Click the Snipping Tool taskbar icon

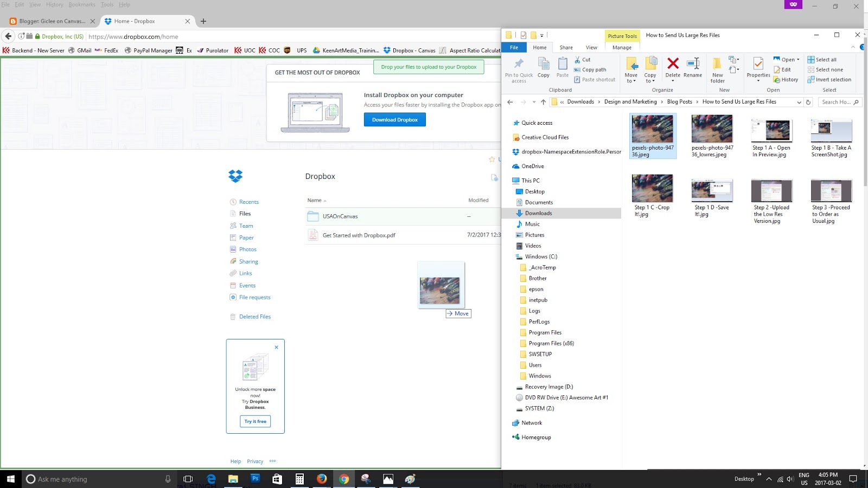pos(366,479)
